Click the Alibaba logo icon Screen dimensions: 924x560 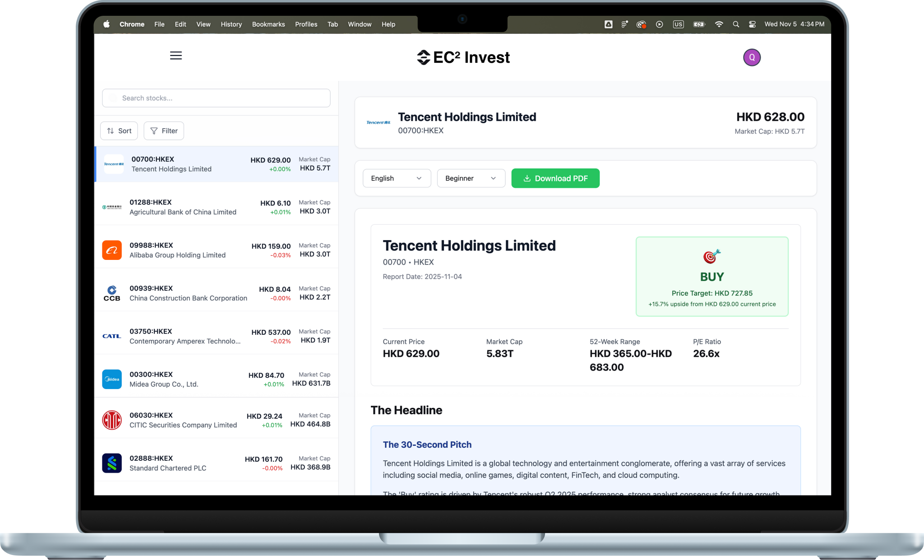pos(112,250)
